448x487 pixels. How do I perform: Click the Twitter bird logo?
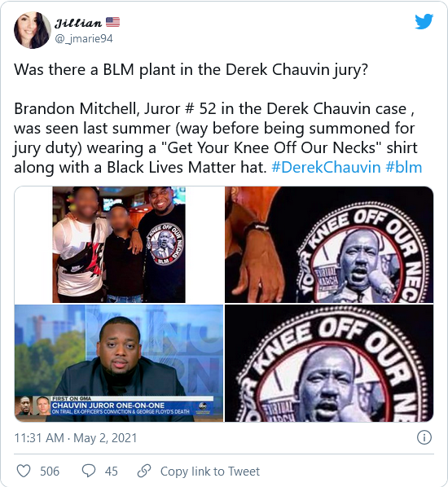click(424, 21)
